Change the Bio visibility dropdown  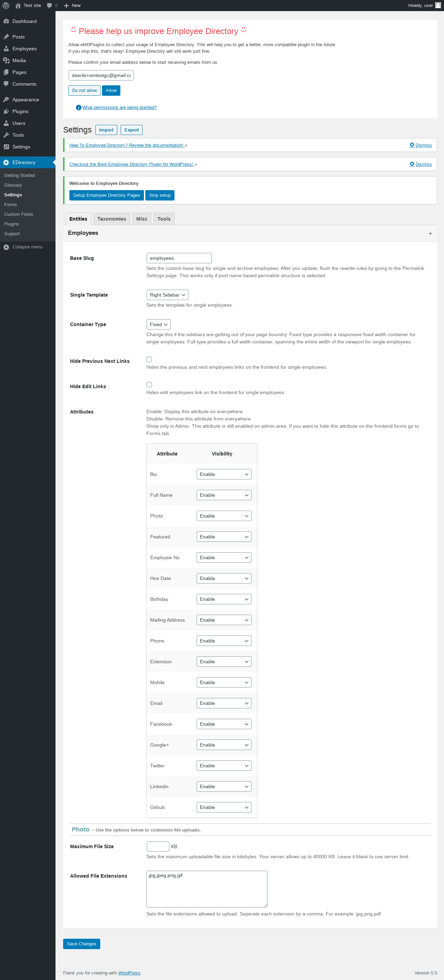click(x=224, y=475)
